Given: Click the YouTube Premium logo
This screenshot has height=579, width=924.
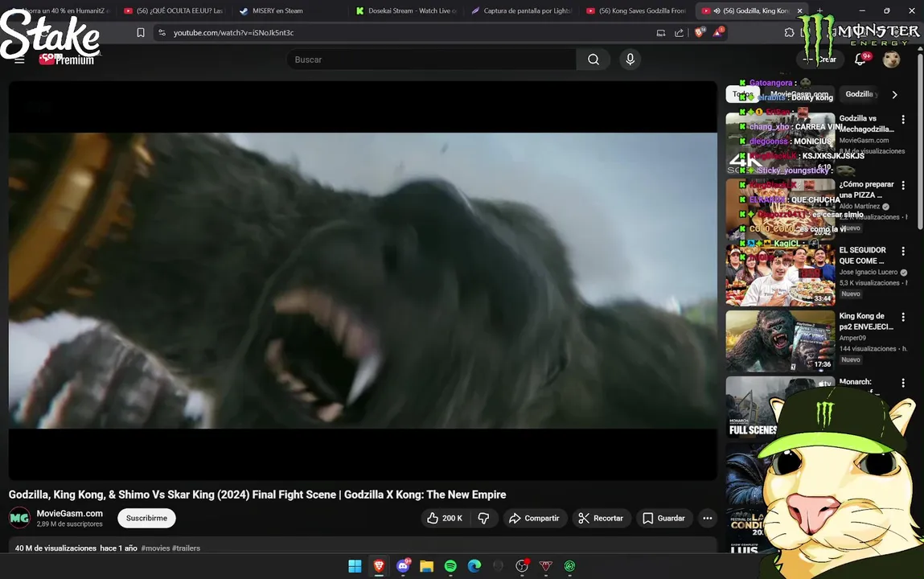Looking at the screenshot, I should coord(66,60).
